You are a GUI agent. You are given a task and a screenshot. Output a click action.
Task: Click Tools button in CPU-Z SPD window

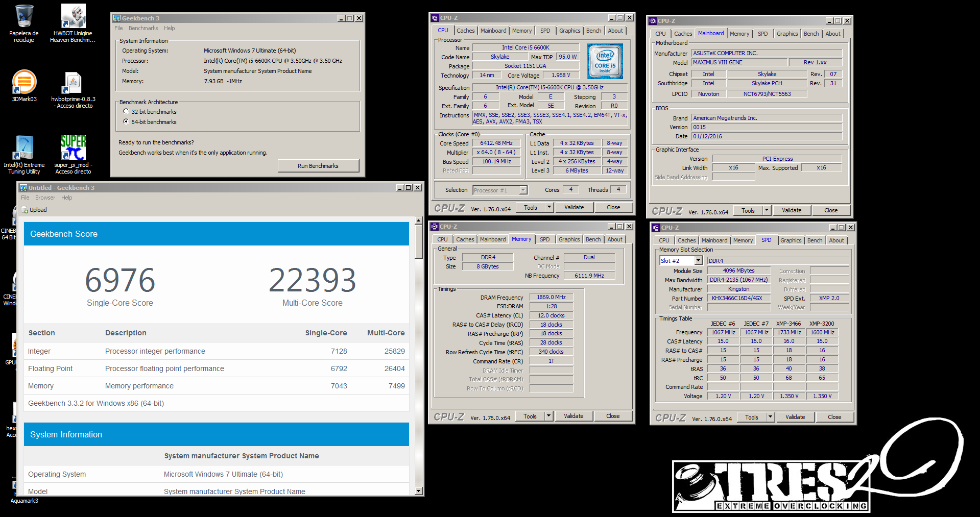[x=752, y=417]
